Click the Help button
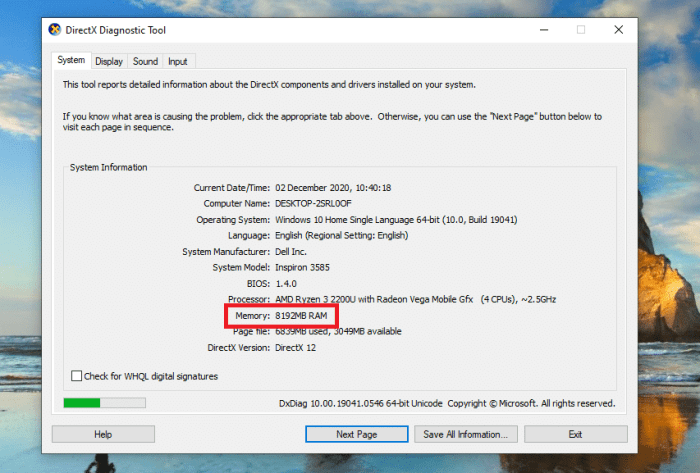 [103, 434]
